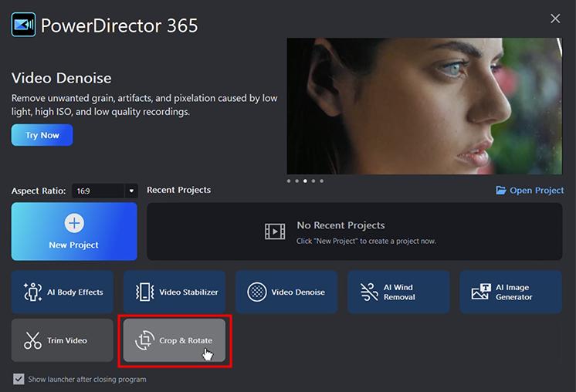Select the first carousel dot
576x392 pixels.
tap(289, 181)
